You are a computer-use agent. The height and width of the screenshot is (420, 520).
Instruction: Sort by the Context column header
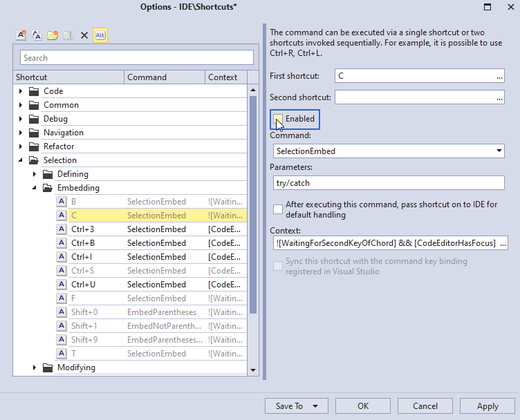(x=226, y=77)
